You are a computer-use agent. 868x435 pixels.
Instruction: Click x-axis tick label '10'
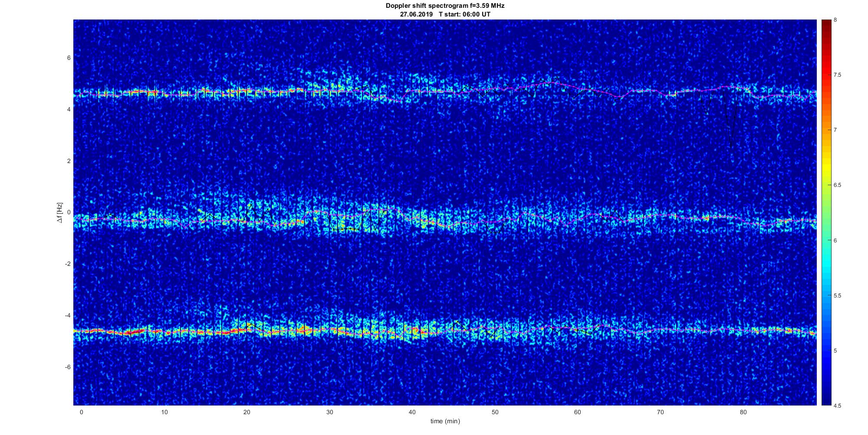tap(164, 412)
